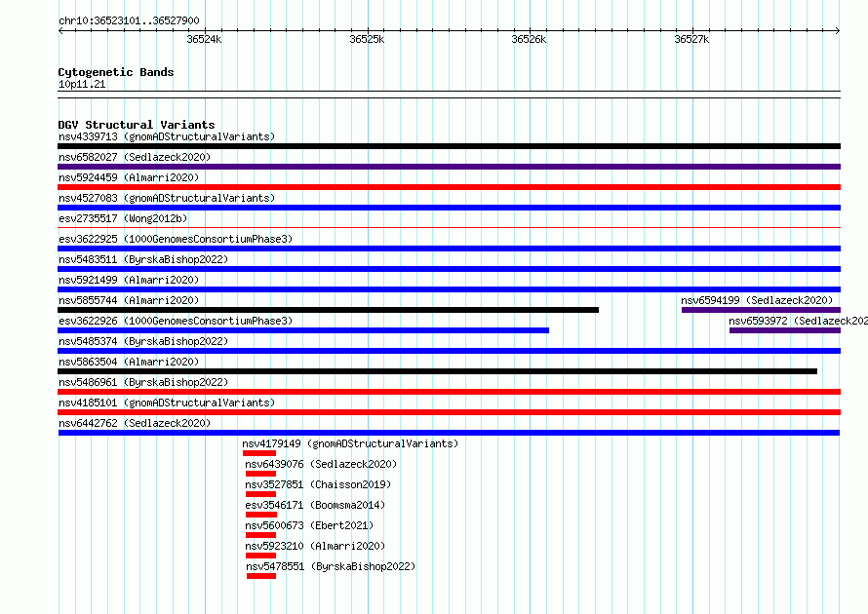Open nsv6594199 (Sedlazeck2020) label
The image size is (868, 614).
(757, 300)
